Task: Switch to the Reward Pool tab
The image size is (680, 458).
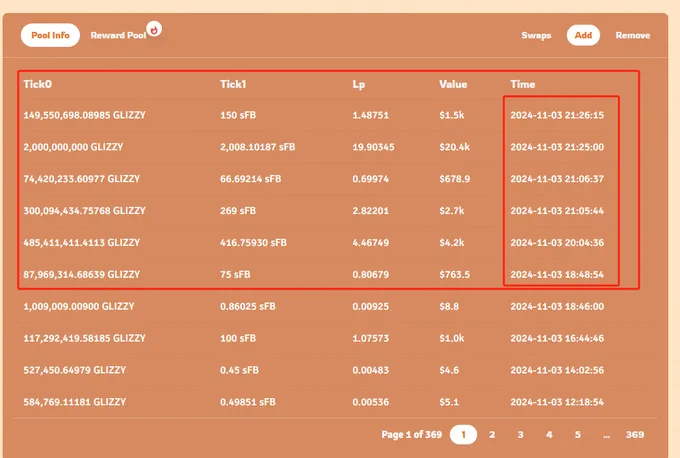Action: (118, 36)
